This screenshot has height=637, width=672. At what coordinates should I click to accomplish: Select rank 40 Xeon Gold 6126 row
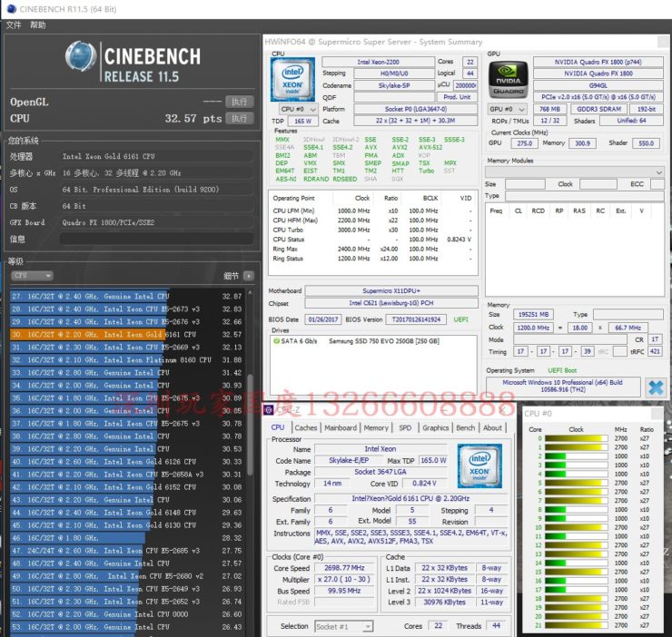[128, 462]
